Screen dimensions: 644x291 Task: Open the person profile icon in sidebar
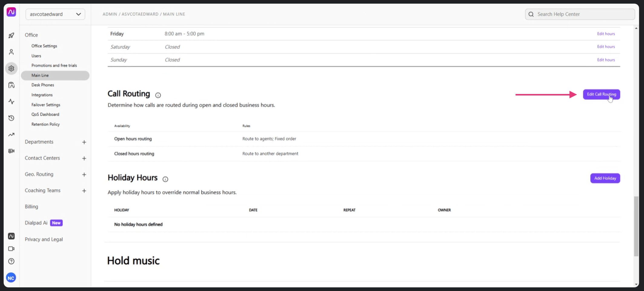11,52
